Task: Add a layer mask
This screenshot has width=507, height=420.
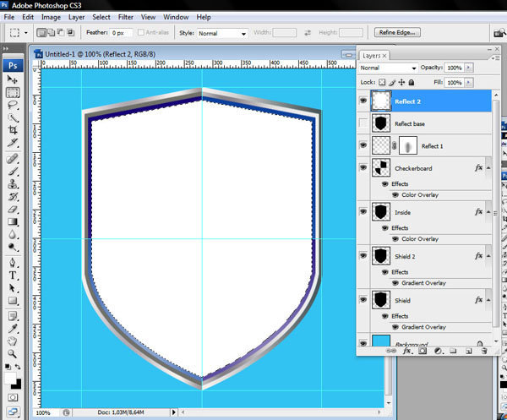Action: (422, 351)
